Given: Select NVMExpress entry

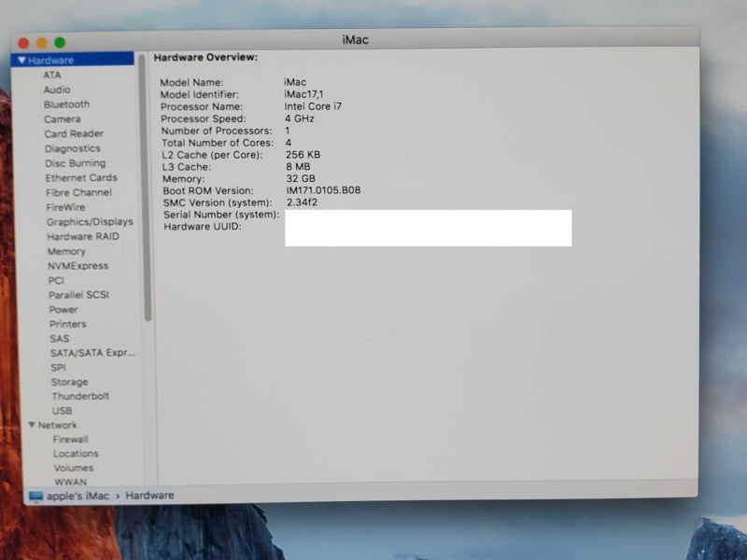Looking at the screenshot, I should (78, 266).
